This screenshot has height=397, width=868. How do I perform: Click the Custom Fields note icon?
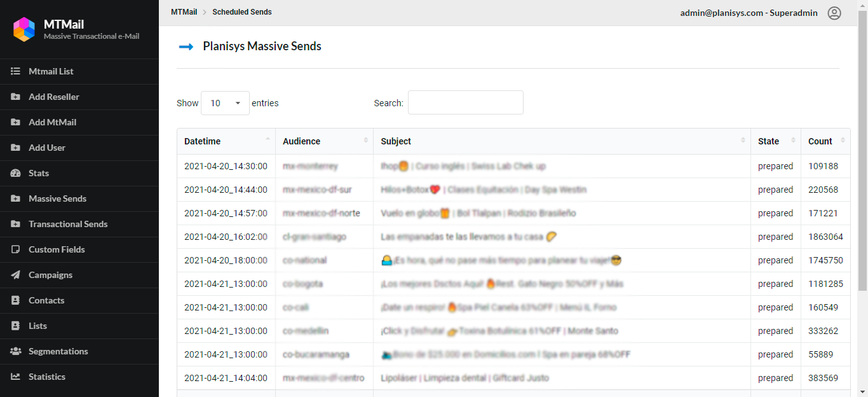[16, 249]
